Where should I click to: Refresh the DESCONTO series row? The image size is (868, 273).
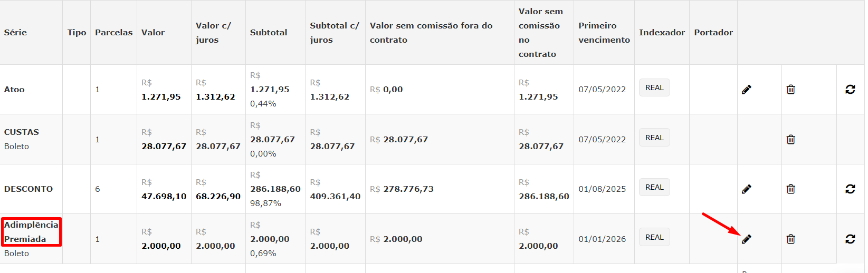click(x=850, y=189)
